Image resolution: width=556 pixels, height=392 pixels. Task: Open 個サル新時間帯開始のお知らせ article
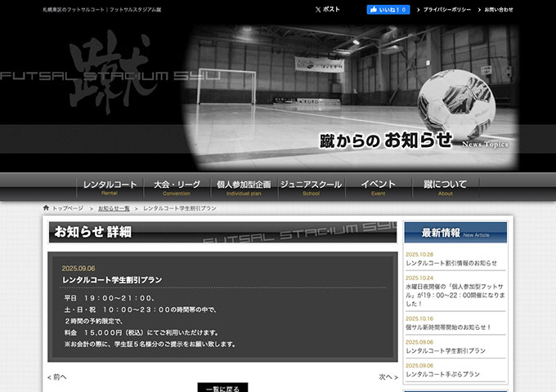click(x=449, y=327)
